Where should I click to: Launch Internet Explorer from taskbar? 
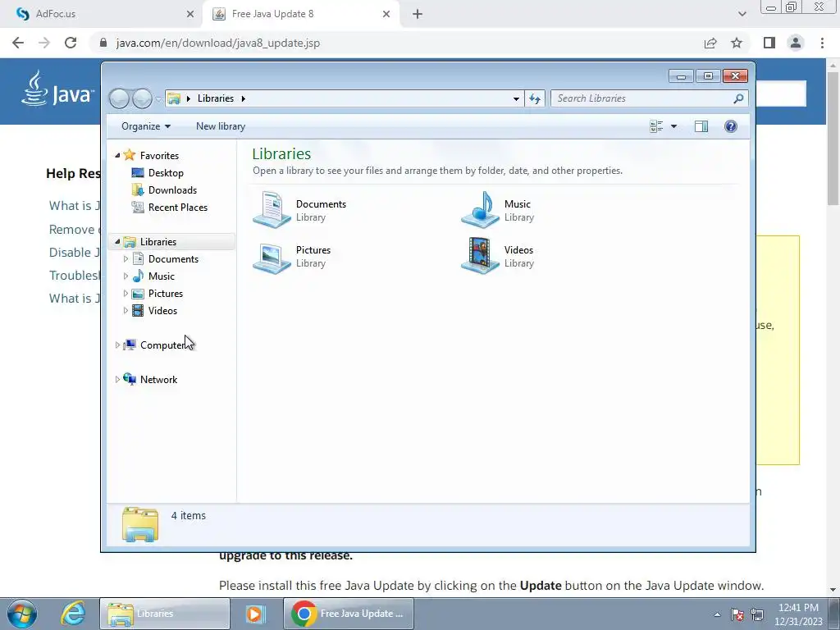[x=73, y=614]
